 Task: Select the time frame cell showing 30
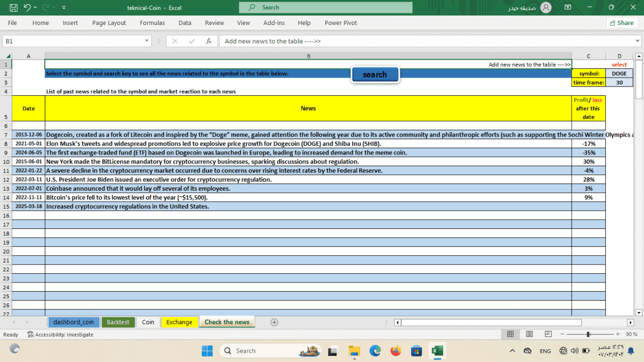619,82
